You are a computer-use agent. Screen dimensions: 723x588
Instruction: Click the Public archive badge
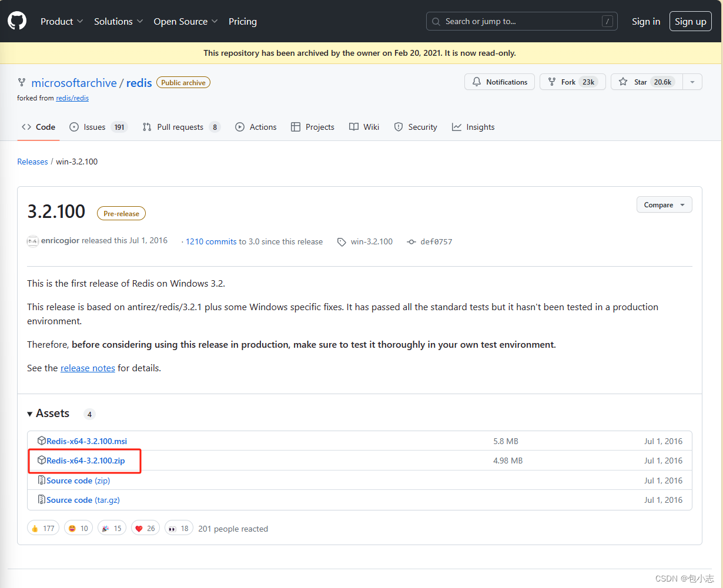click(183, 83)
